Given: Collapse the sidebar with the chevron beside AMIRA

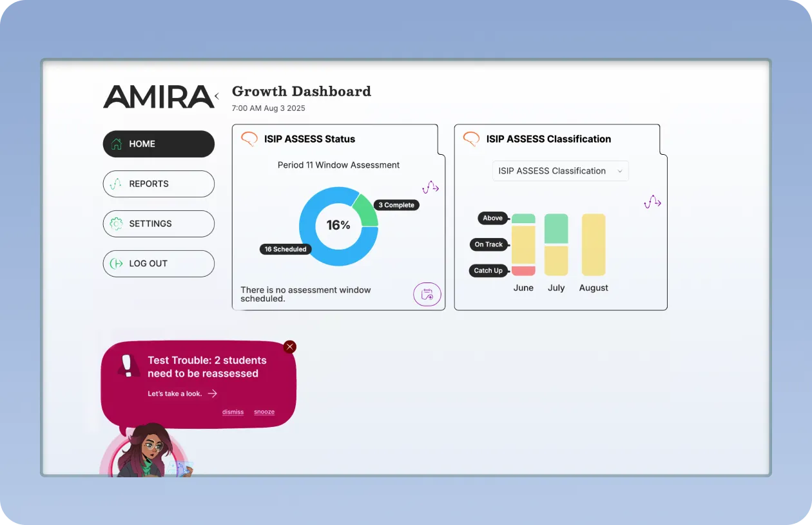Looking at the screenshot, I should (x=217, y=96).
